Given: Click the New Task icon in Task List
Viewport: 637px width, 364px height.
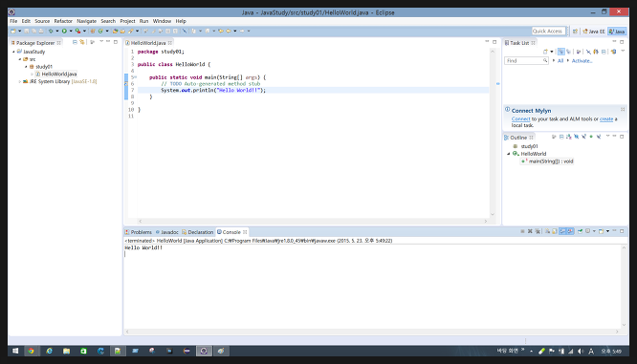Looking at the screenshot, I should tap(545, 52).
